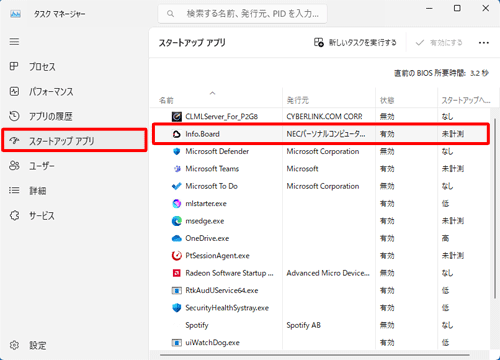Open the hamburger navigation menu

click(x=14, y=42)
